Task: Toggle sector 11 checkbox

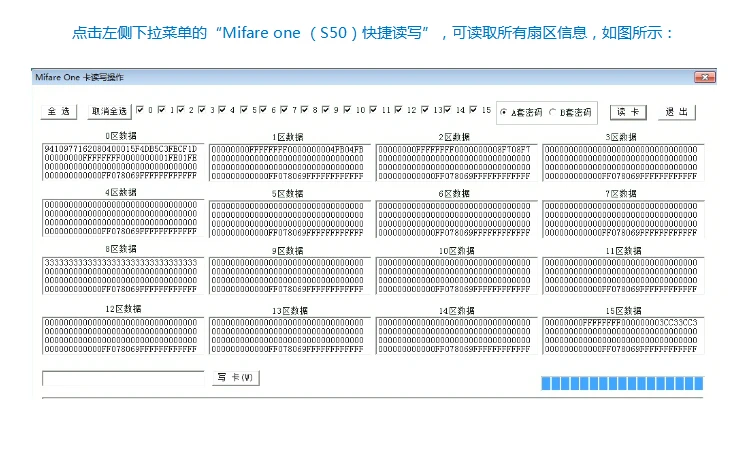Action: tap(373, 110)
